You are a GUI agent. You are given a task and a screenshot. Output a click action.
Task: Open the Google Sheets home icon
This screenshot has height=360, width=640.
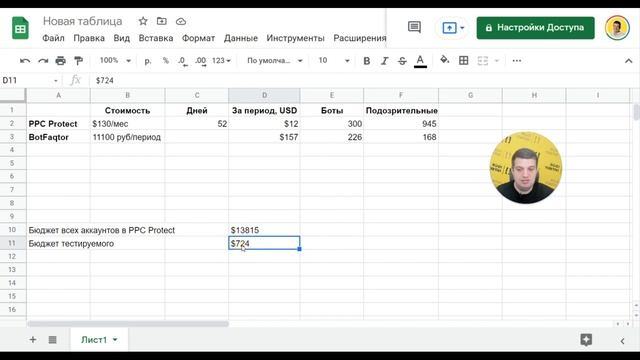coord(20,28)
